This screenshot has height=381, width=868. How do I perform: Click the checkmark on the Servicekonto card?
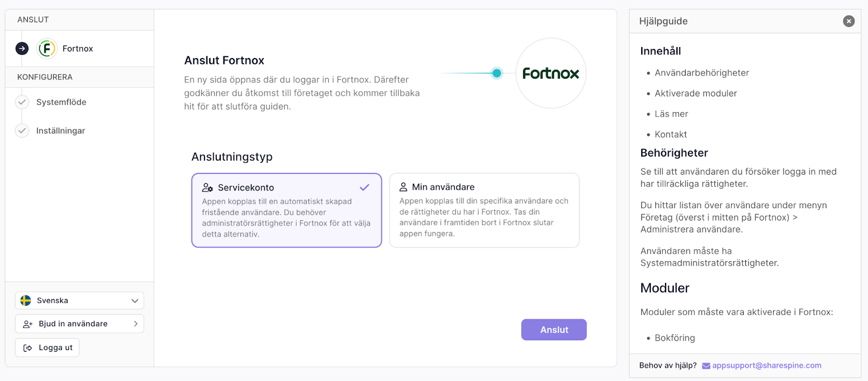tap(365, 188)
